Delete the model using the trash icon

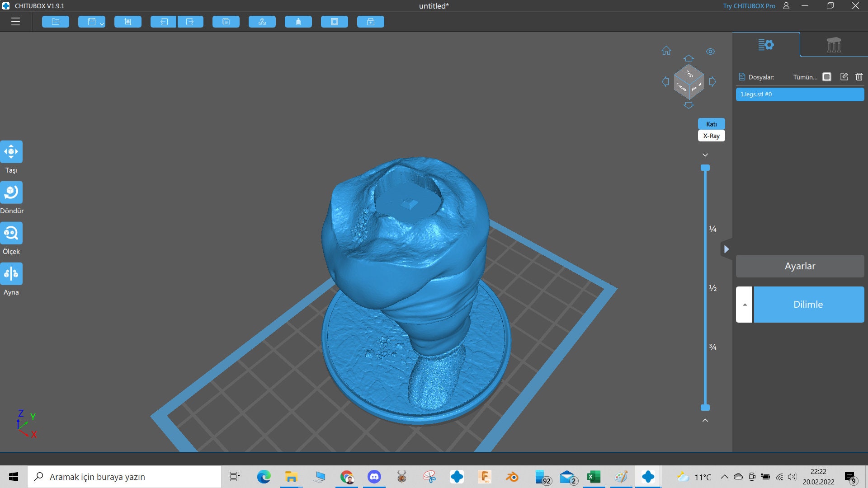(x=859, y=77)
